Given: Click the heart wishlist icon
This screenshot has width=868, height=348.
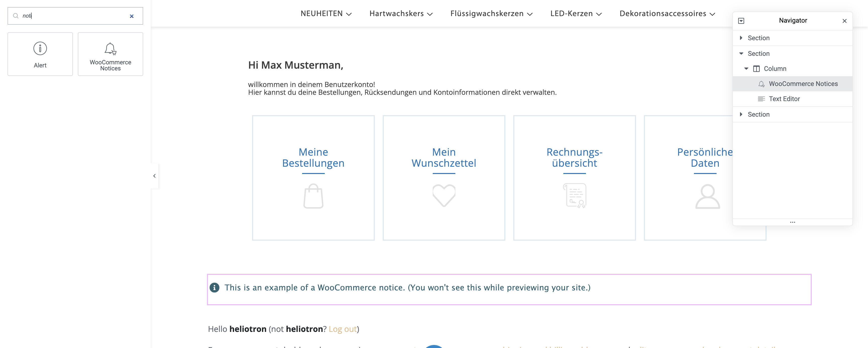Looking at the screenshot, I should click(444, 195).
